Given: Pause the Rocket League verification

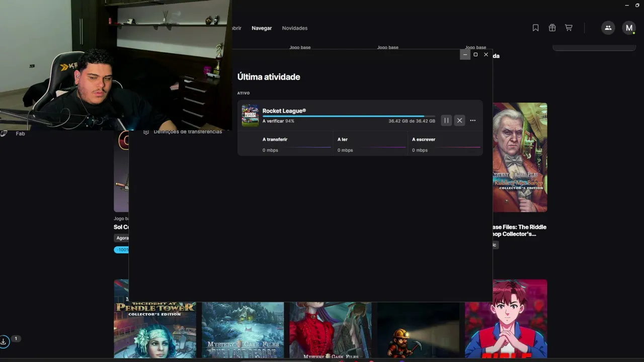Looking at the screenshot, I should (x=446, y=121).
